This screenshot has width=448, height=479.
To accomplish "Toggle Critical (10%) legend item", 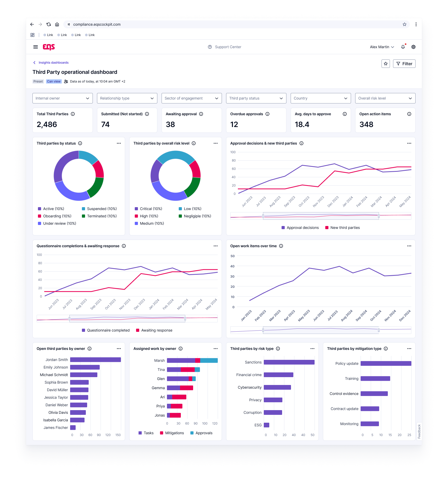I will pos(148,209).
